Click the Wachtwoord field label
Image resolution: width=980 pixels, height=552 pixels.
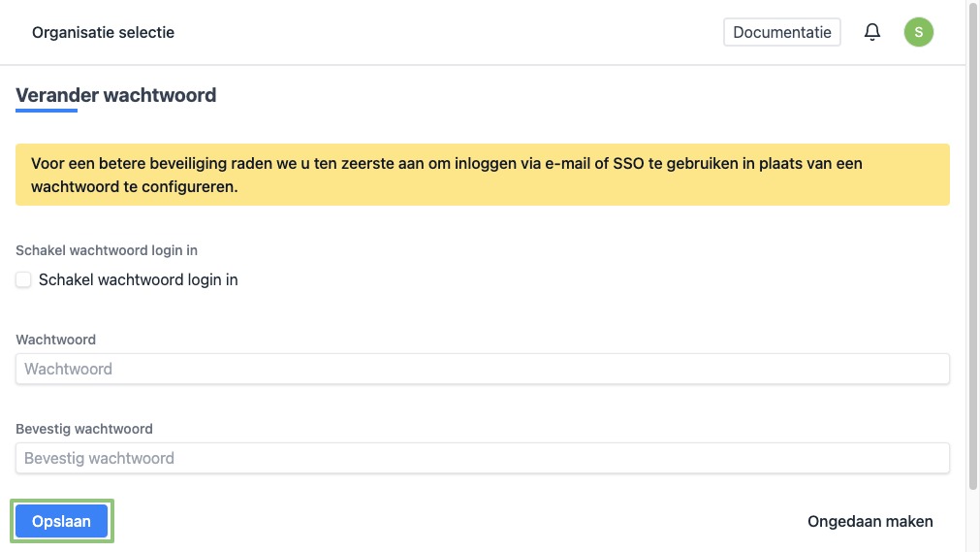click(55, 340)
